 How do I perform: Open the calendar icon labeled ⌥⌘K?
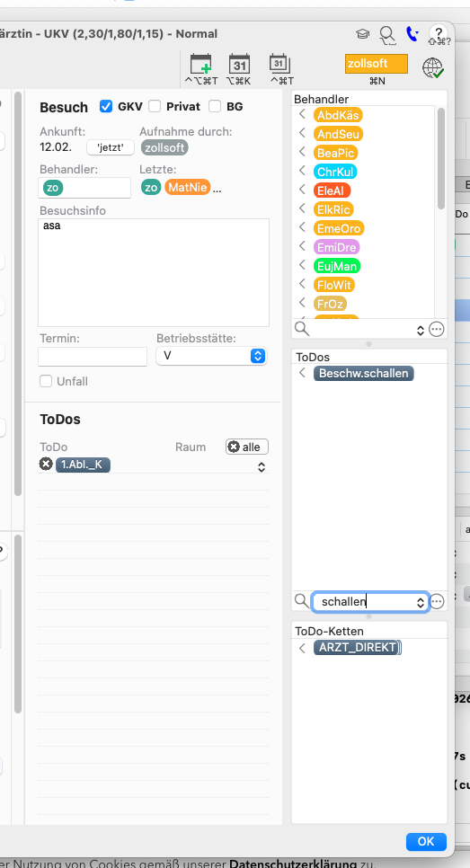239,64
